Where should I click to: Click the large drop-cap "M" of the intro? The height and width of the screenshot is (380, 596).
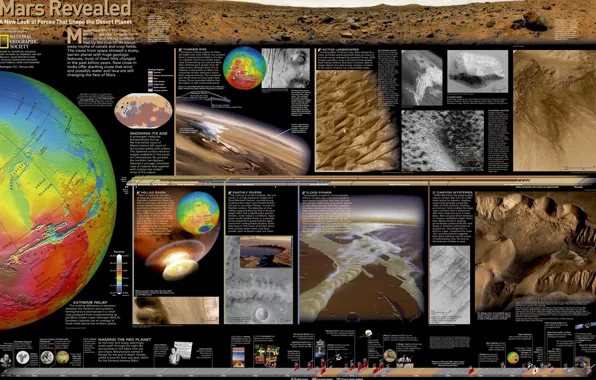click(x=74, y=36)
